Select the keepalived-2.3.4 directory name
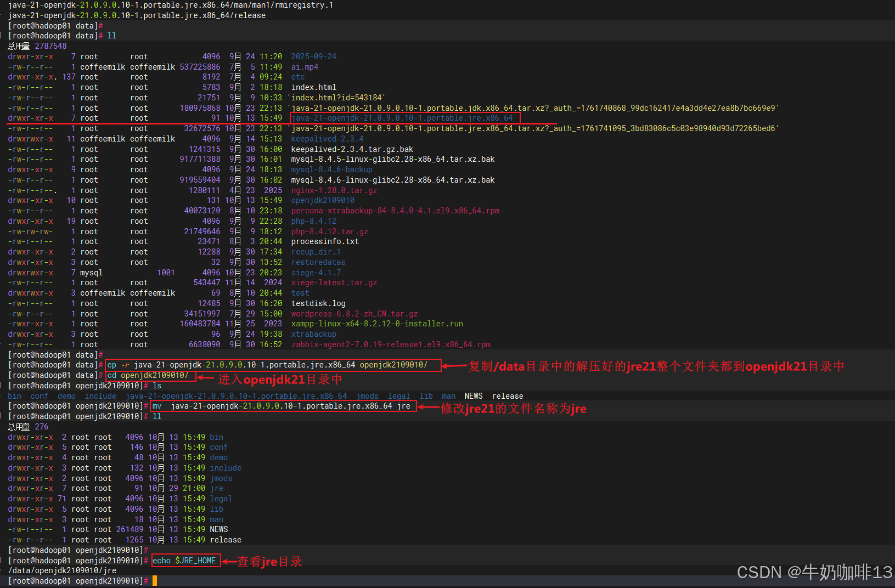The width and height of the screenshot is (895, 588). click(327, 139)
